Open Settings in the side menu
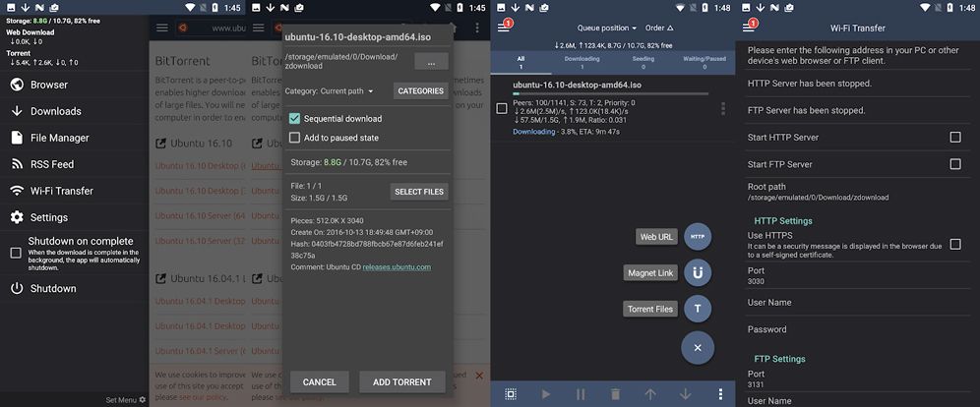 [75, 217]
